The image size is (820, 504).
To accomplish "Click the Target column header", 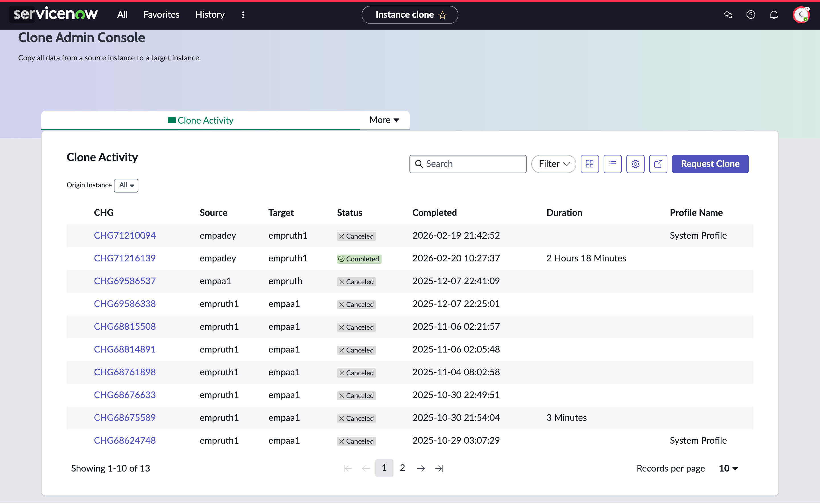I will (281, 213).
